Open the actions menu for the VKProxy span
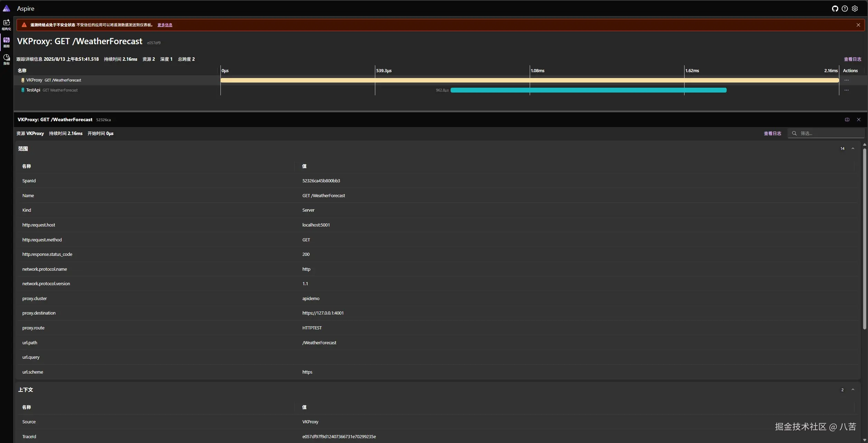Screen dimensions: 868x443 pyautogui.click(x=846, y=80)
